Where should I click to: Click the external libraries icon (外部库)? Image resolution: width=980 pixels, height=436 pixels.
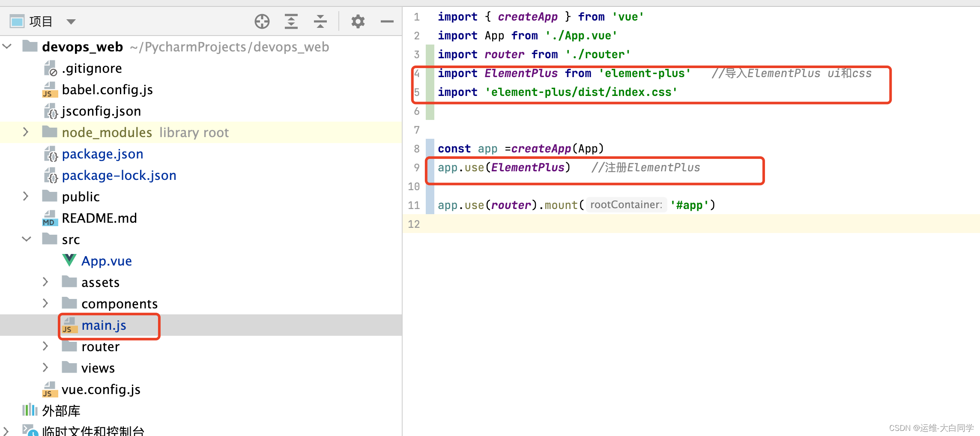pyautogui.click(x=30, y=410)
